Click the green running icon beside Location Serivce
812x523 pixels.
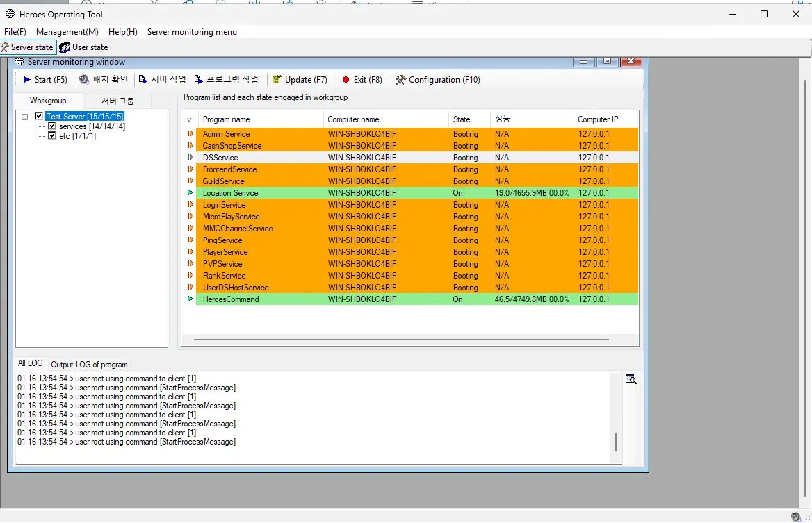pyautogui.click(x=190, y=192)
